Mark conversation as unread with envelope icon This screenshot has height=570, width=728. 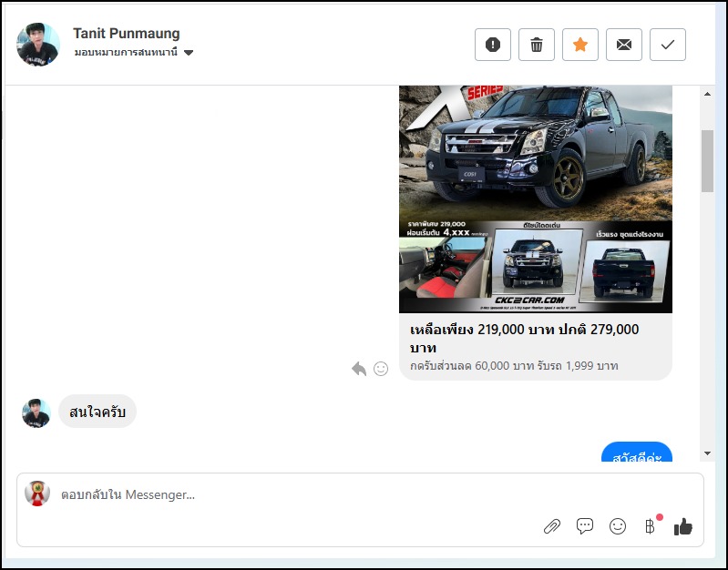click(x=624, y=45)
